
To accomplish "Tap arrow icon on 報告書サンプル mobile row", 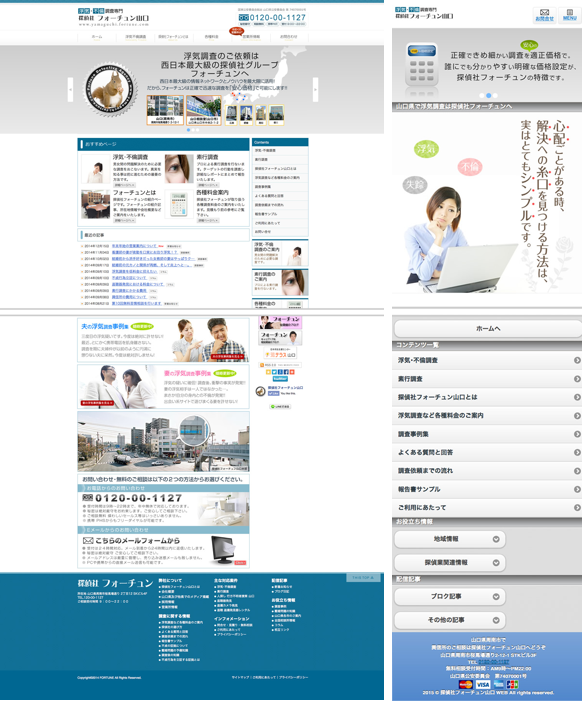I will coord(577,490).
